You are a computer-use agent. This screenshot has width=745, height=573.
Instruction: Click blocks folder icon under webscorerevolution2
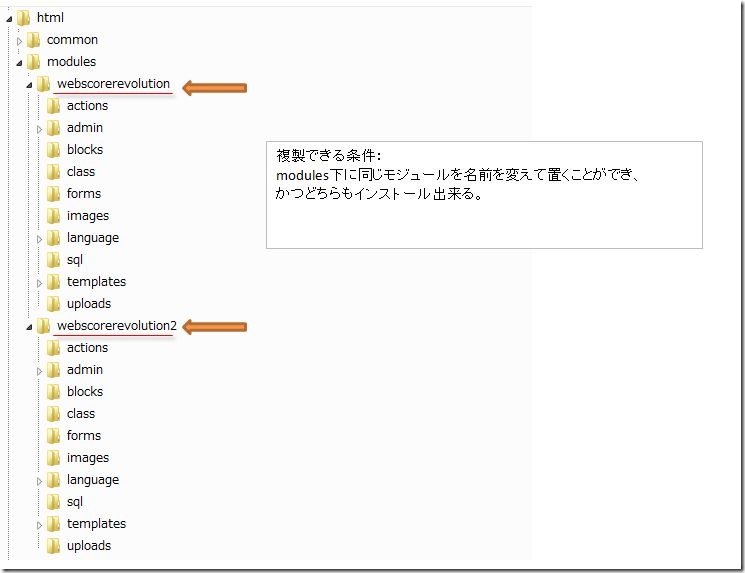(53, 392)
